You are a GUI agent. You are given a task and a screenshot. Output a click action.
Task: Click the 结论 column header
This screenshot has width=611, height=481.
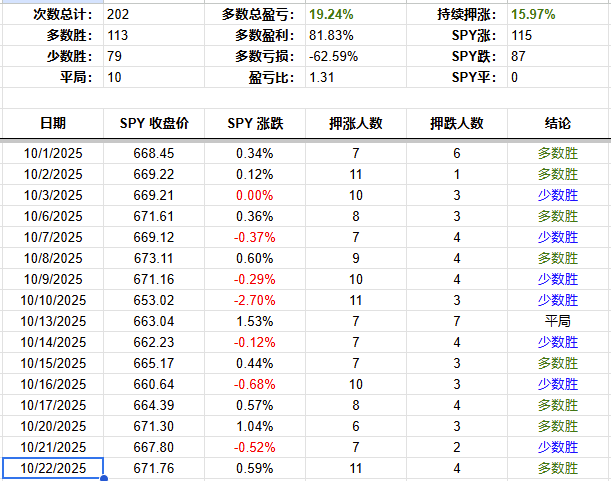pyautogui.click(x=558, y=123)
